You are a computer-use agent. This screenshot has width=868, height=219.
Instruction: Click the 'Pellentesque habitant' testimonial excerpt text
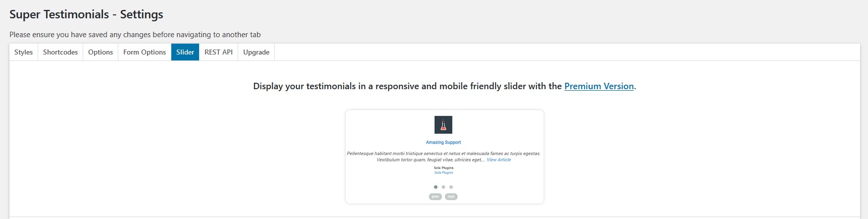[x=443, y=154]
